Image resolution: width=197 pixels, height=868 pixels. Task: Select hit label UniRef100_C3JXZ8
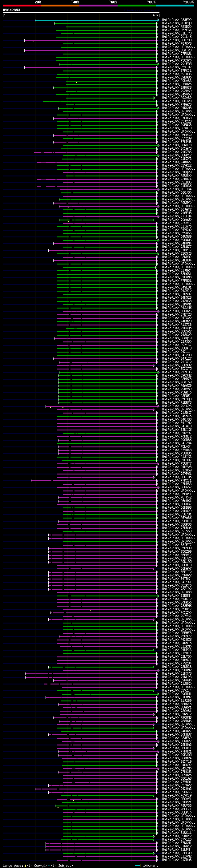coord(177,122)
